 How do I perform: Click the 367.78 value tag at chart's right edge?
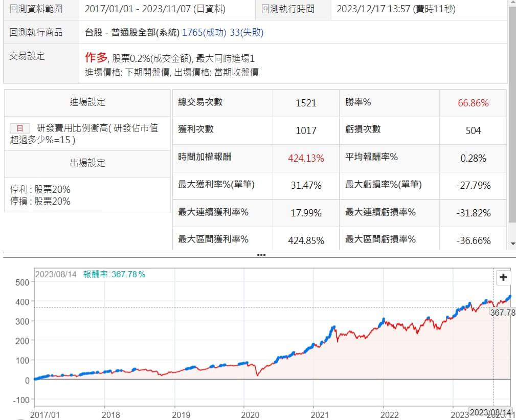(502, 312)
